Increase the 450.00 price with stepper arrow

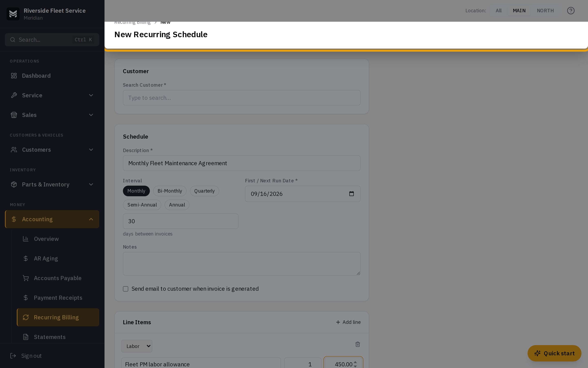355,362
